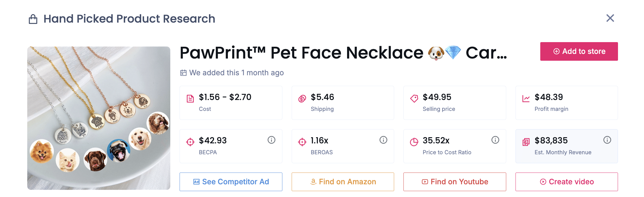This screenshot has width=644, height=197.
Task: Click the Price to Cost Ratio pie icon
Action: click(x=414, y=142)
